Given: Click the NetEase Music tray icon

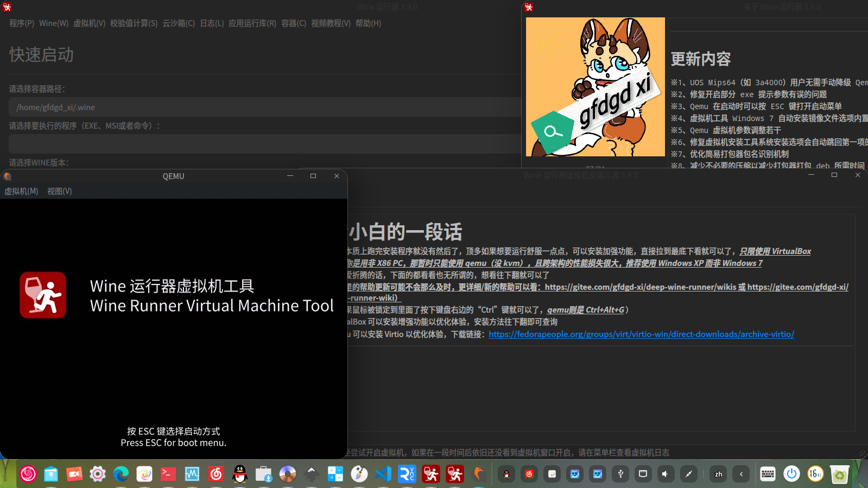Looking at the screenshot, I should click(529, 474).
